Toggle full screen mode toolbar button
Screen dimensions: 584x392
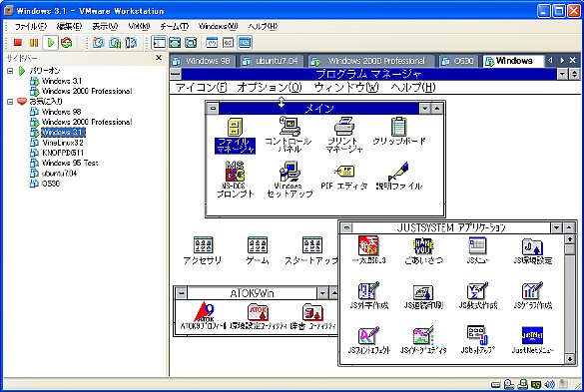coord(191,43)
